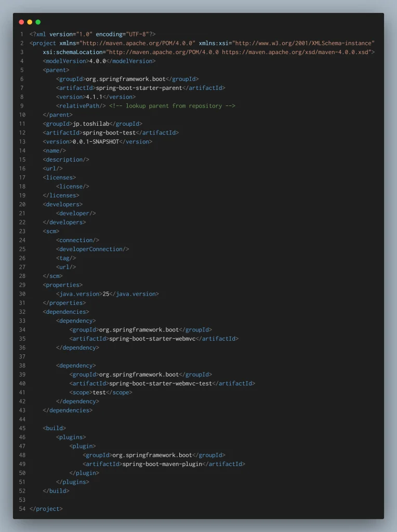Click the closing </dependencies> tag
Image resolution: width=397 pixels, height=532 pixels.
click(68, 410)
